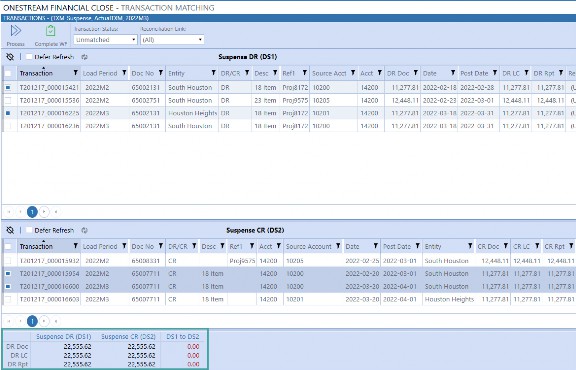Filter Desc column in Suspense DR grid
Screen dimensions: 576x370
tap(275, 73)
